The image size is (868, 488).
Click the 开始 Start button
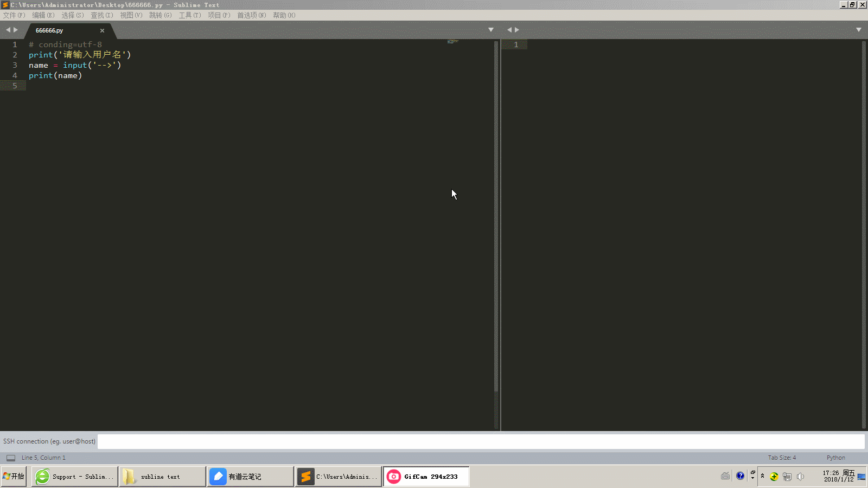point(14,477)
